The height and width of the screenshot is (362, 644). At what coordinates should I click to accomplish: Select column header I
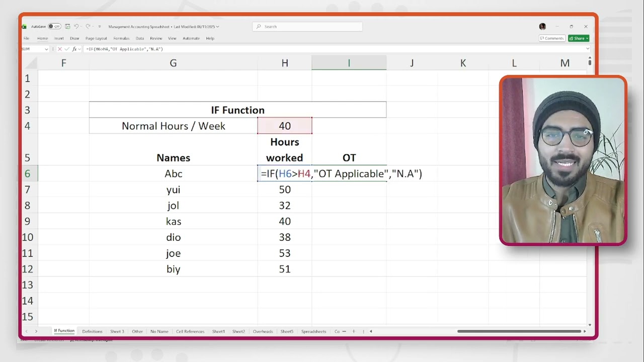[x=349, y=63]
